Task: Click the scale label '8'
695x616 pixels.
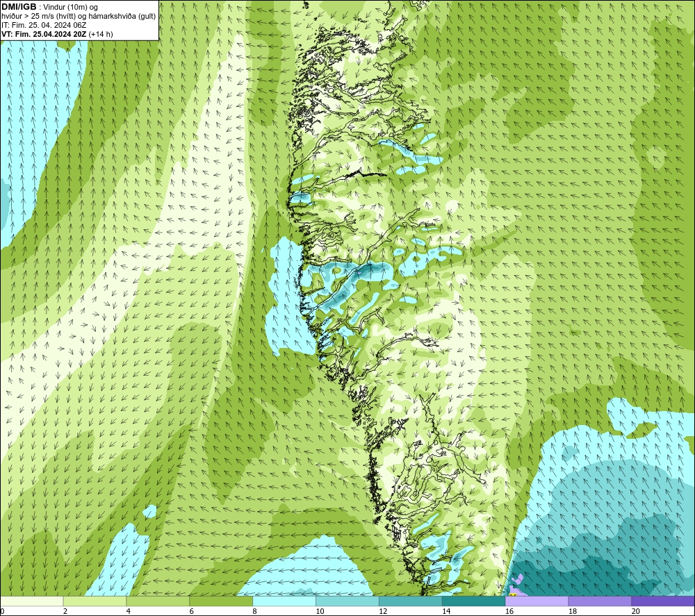Action: click(255, 611)
